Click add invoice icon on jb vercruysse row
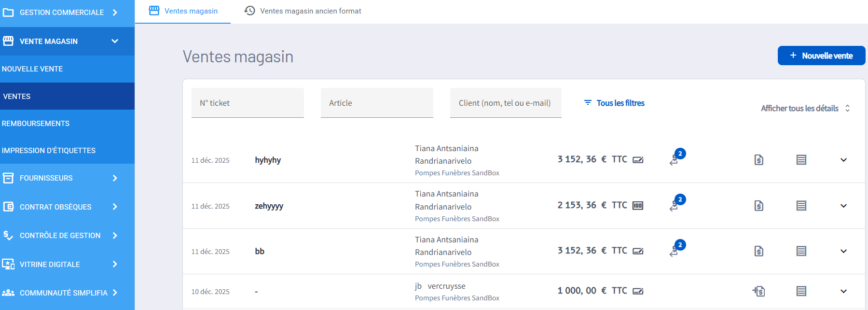Image resolution: width=868 pixels, height=310 pixels. (758, 291)
